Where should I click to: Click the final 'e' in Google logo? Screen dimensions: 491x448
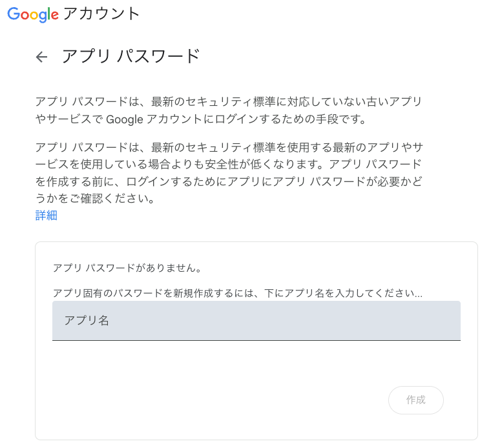(54, 15)
